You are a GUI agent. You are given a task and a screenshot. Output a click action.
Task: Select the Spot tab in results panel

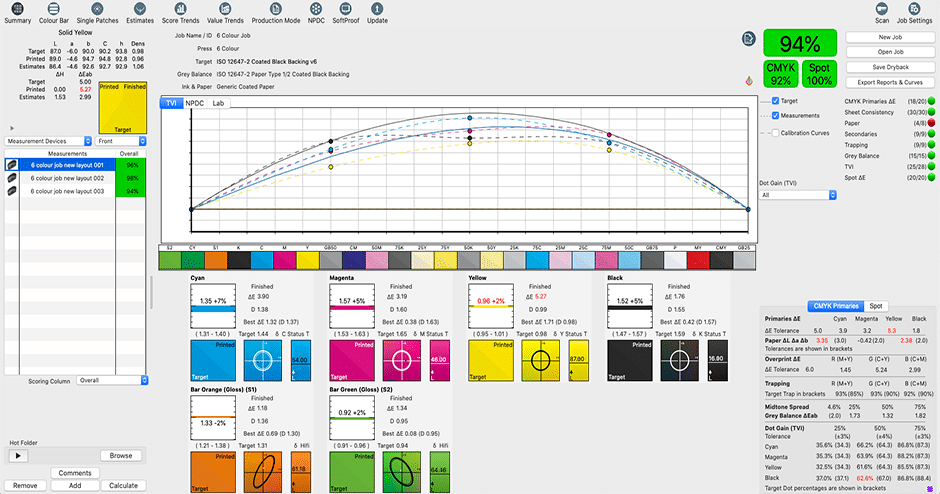[x=877, y=305]
